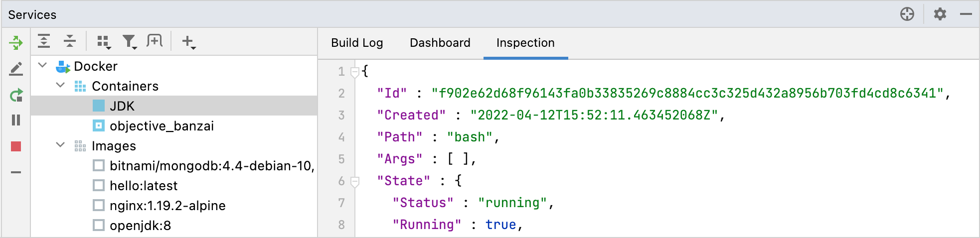Open Services panel settings gear
This screenshot has width=980, height=238.
[x=940, y=14]
